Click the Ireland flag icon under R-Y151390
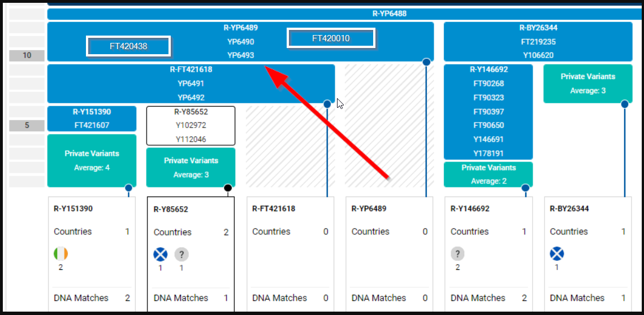Screen dimensions: 644x315 [60, 254]
